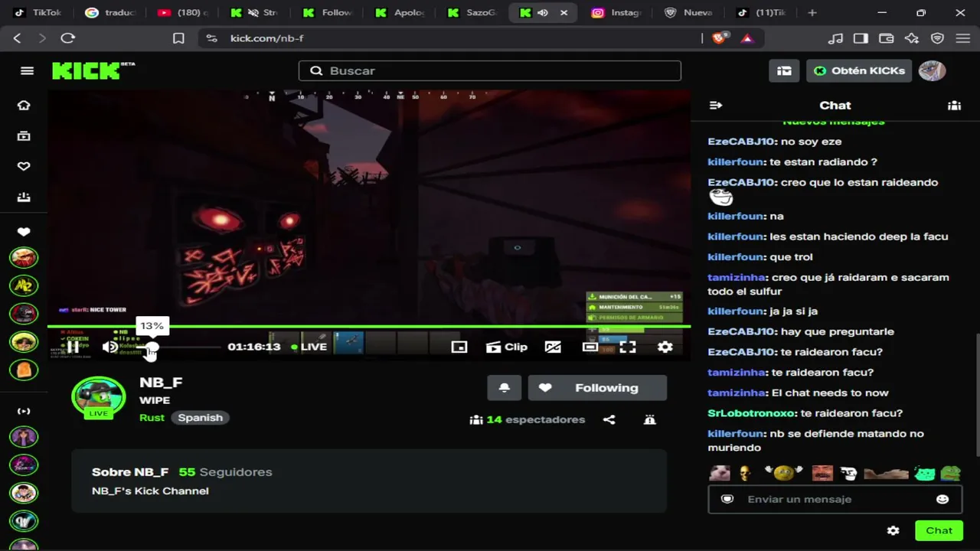Reload the page

pyautogui.click(x=68, y=38)
